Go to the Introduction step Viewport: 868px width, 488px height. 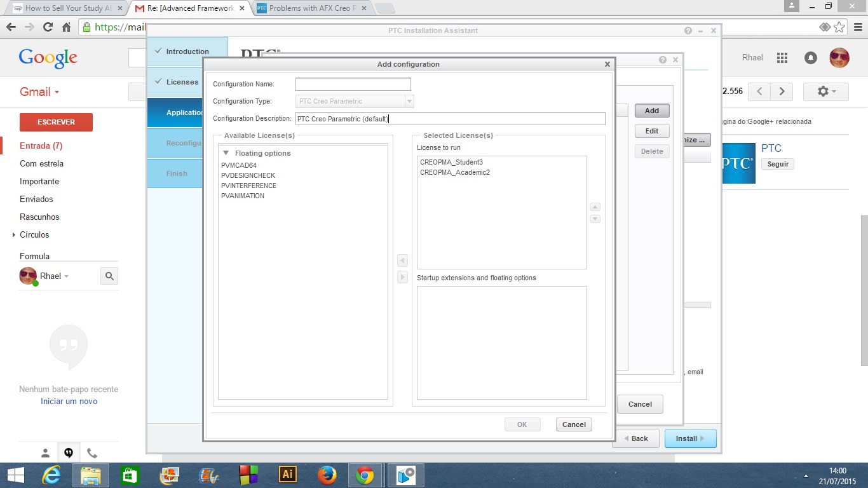(x=187, y=51)
